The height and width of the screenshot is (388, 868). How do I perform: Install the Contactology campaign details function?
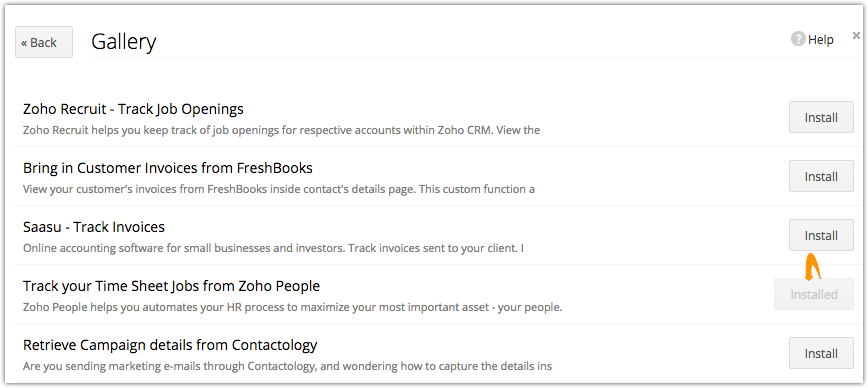point(821,353)
